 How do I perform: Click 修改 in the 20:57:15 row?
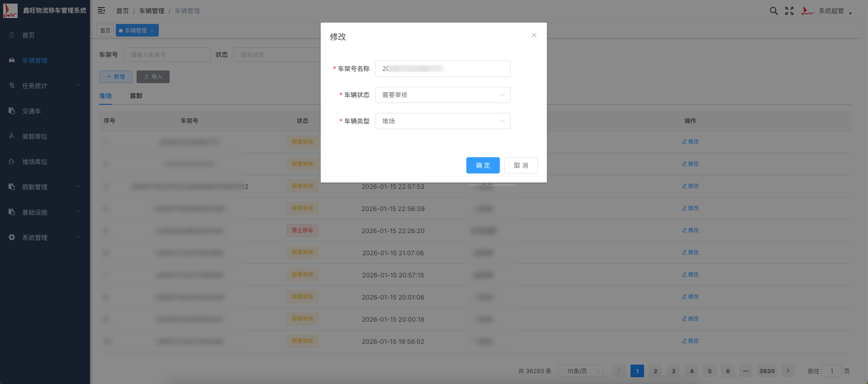coord(690,275)
